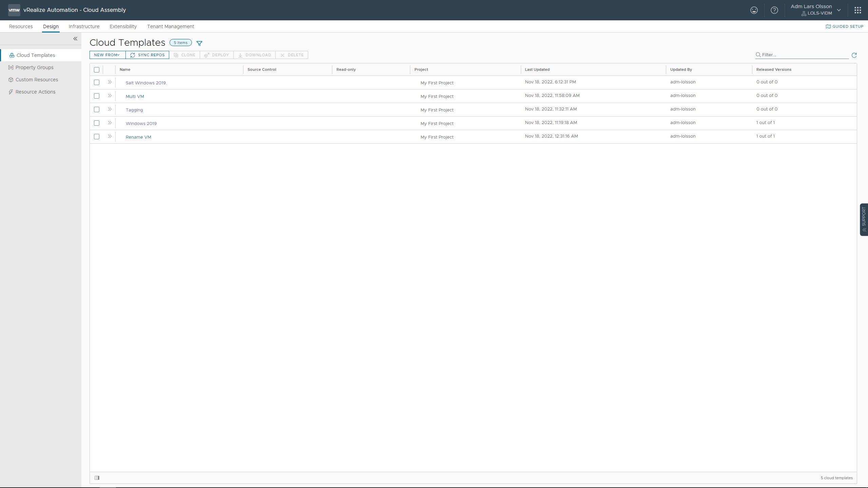Switch to the Tenant Management tab
This screenshot has width=868, height=488.
tap(171, 26)
